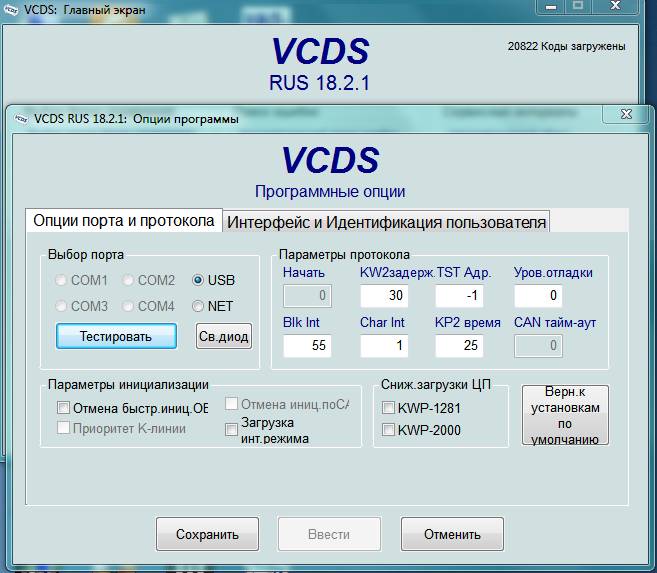Click the Св.диод button

(x=223, y=336)
